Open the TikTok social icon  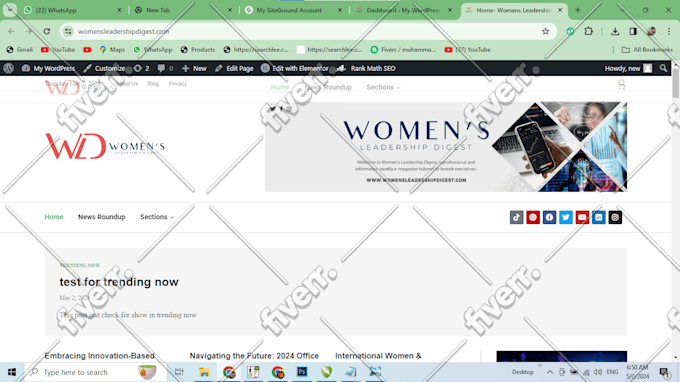(x=516, y=217)
